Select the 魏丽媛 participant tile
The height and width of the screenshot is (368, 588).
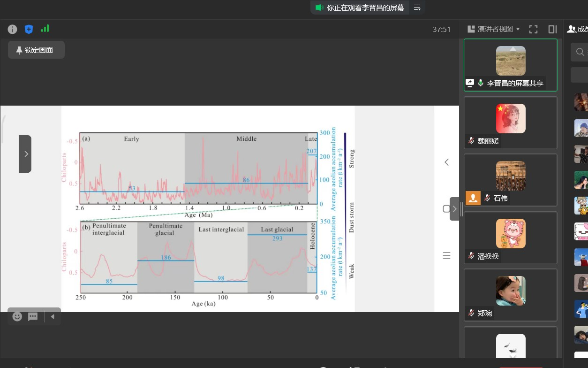click(511, 123)
